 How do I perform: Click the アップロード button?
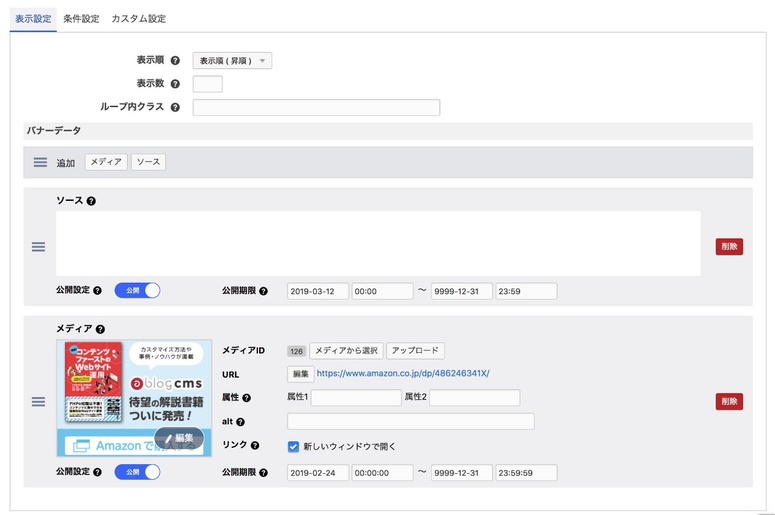415,351
